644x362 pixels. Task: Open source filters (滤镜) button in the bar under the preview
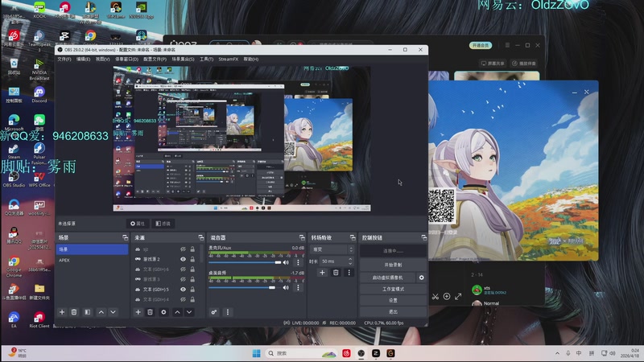(x=163, y=224)
